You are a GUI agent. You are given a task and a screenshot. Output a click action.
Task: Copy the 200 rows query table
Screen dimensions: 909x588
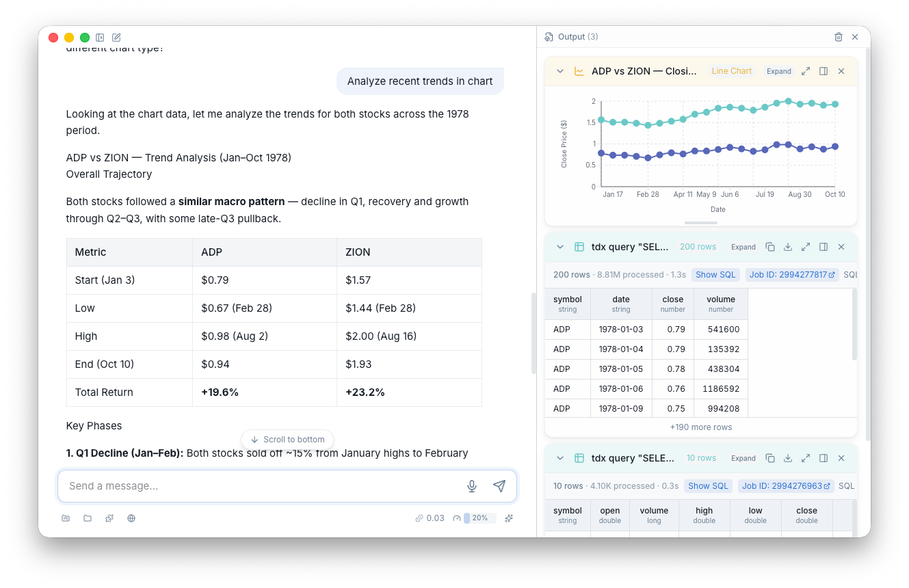[x=770, y=247]
